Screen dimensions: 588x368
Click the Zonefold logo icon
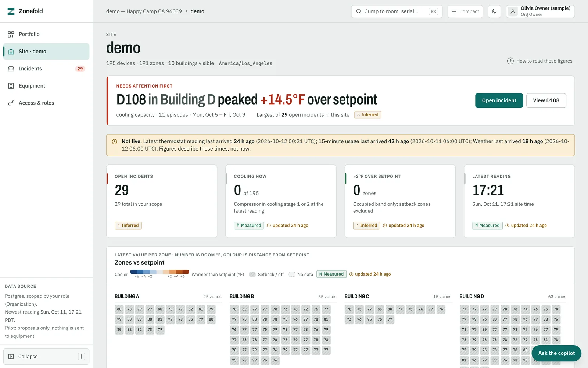[x=11, y=11]
